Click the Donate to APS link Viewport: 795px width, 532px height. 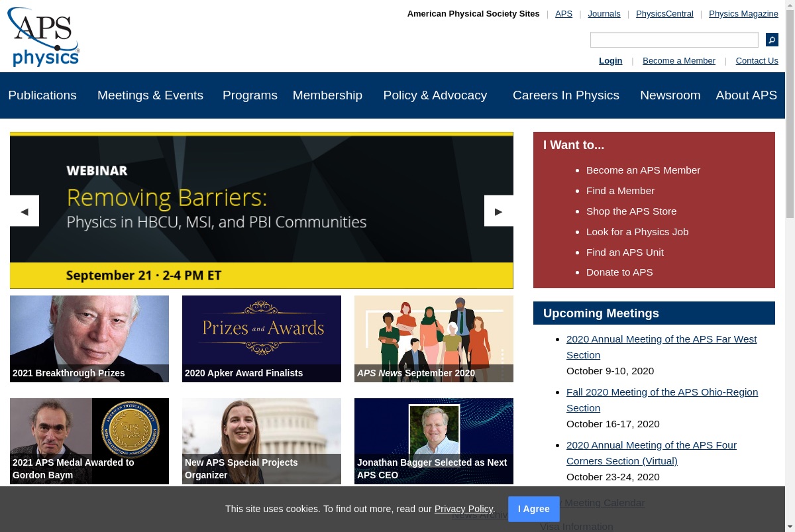[619, 272]
